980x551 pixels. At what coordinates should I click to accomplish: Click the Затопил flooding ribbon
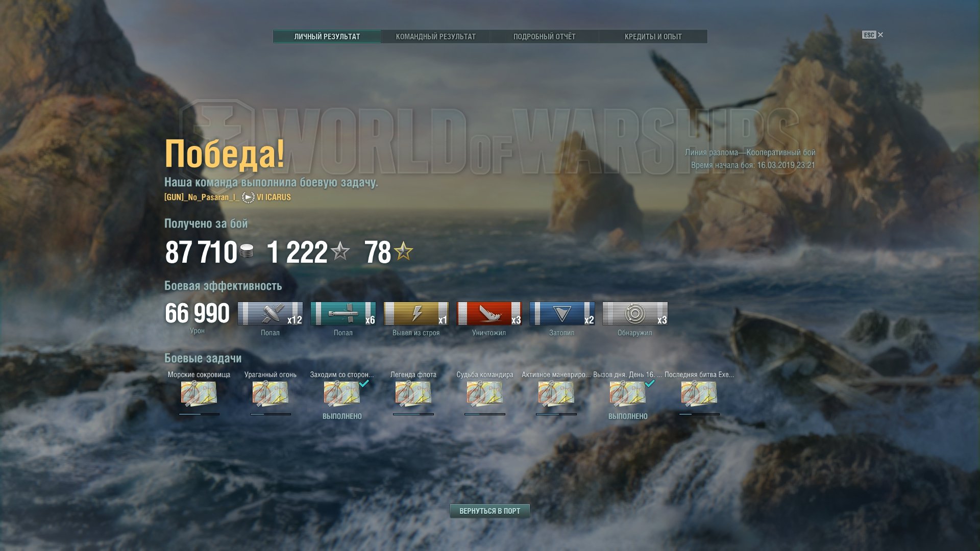coord(562,314)
